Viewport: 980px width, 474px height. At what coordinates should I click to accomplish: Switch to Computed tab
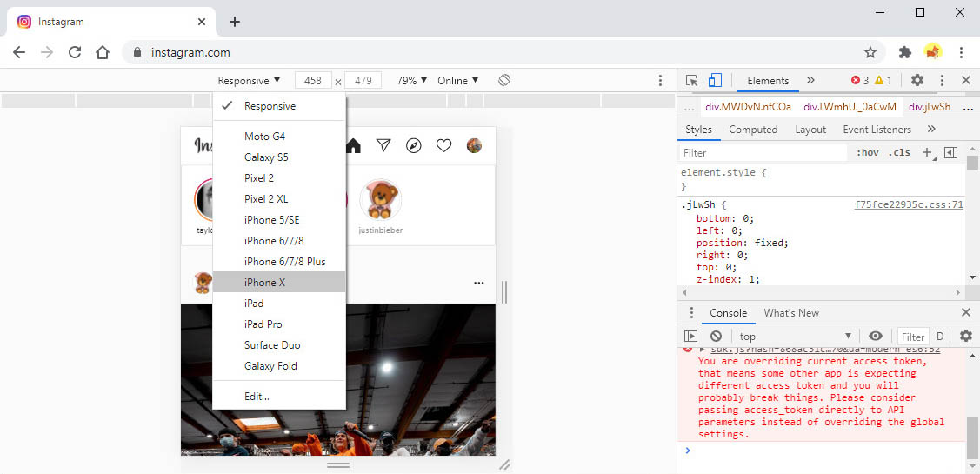(753, 130)
